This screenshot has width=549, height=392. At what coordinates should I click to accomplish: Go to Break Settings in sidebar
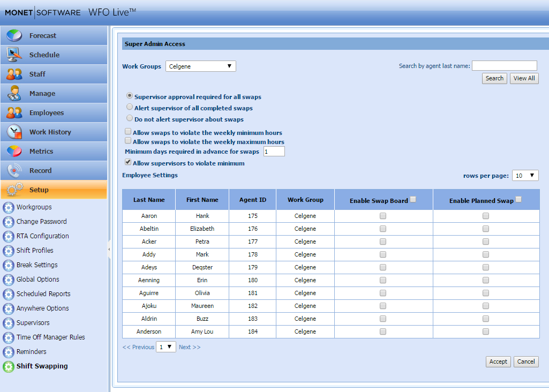coord(37,265)
